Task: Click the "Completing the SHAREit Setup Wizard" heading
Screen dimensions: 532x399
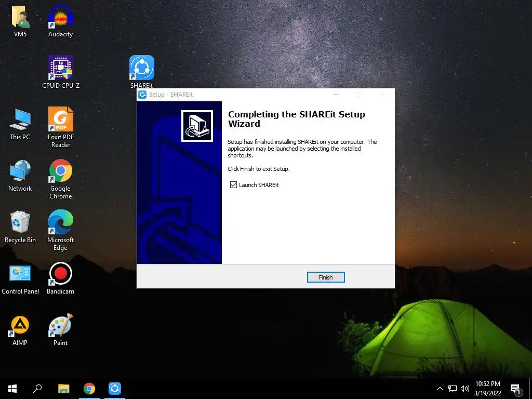Action: (x=297, y=119)
